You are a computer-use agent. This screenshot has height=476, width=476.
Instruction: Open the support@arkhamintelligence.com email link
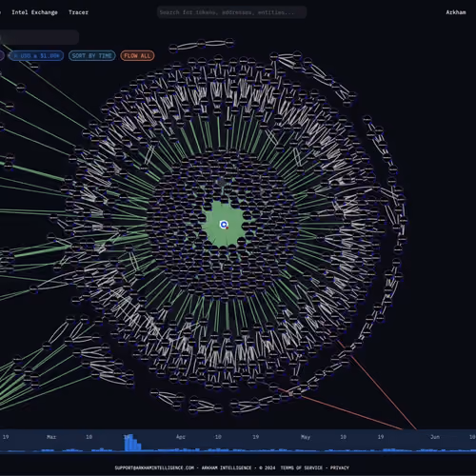coord(154,467)
